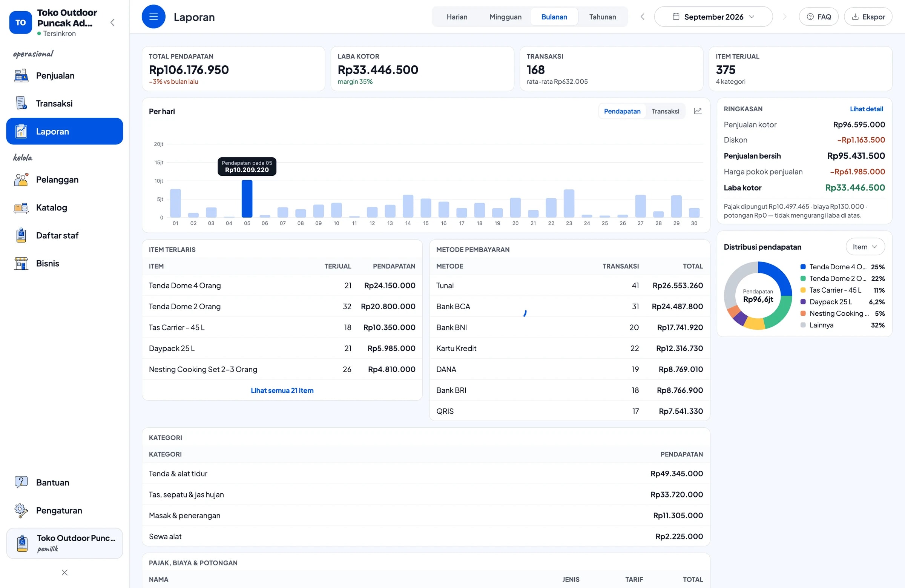Viewport: 905px width, 588px height.
Task: Click the Tunai payment method row
Action: [x=569, y=285]
